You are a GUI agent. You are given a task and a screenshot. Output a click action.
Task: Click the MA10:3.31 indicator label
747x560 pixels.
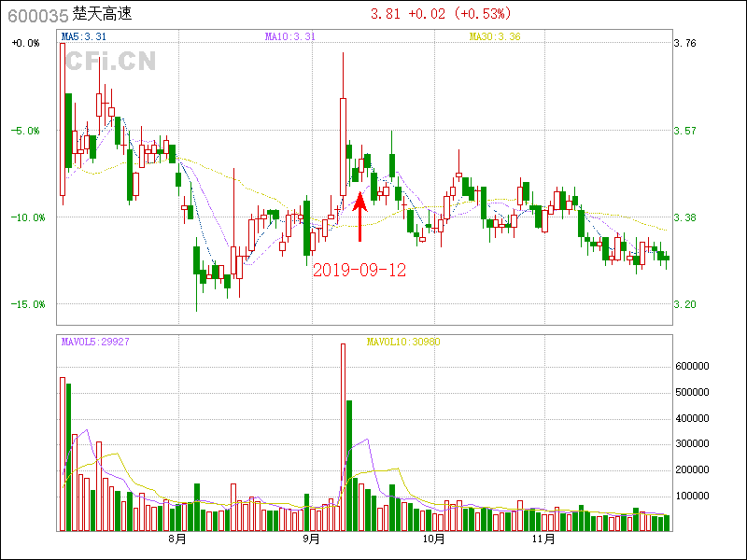(289, 36)
